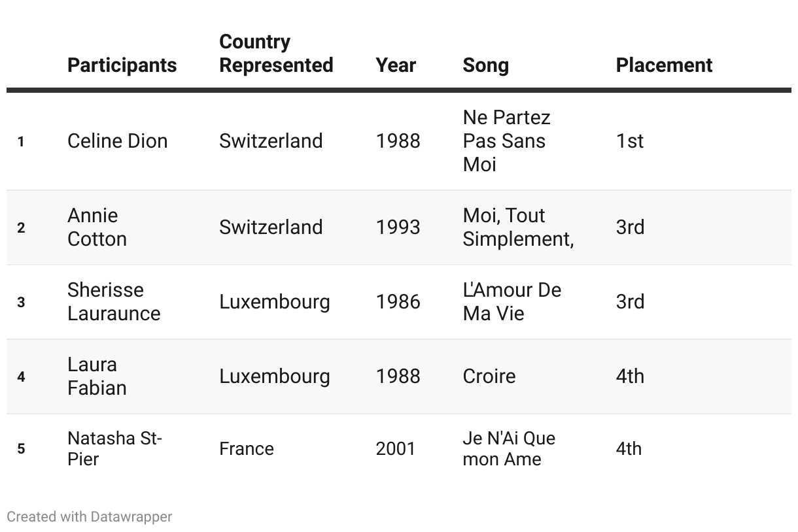Click the Je N'Ai Que mon Ame song
The image size is (798, 532).
(x=509, y=448)
